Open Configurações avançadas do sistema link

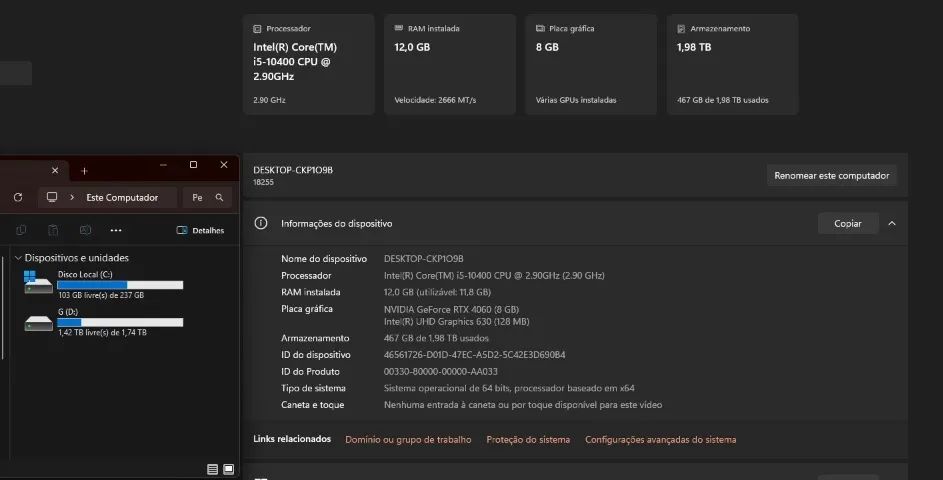660,440
